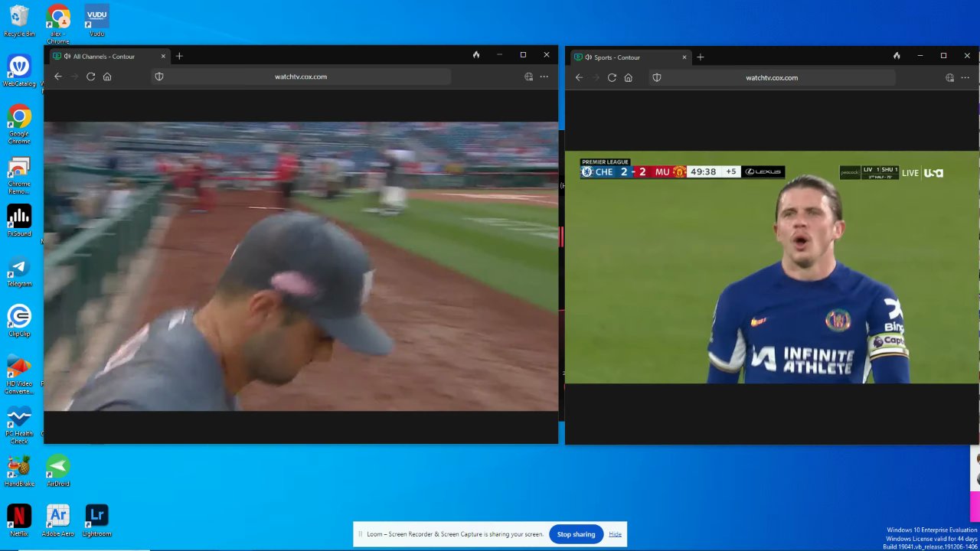Mute the Sports tab speaker icon
Viewport: 980px width, 551px height.
(x=588, y=57)
